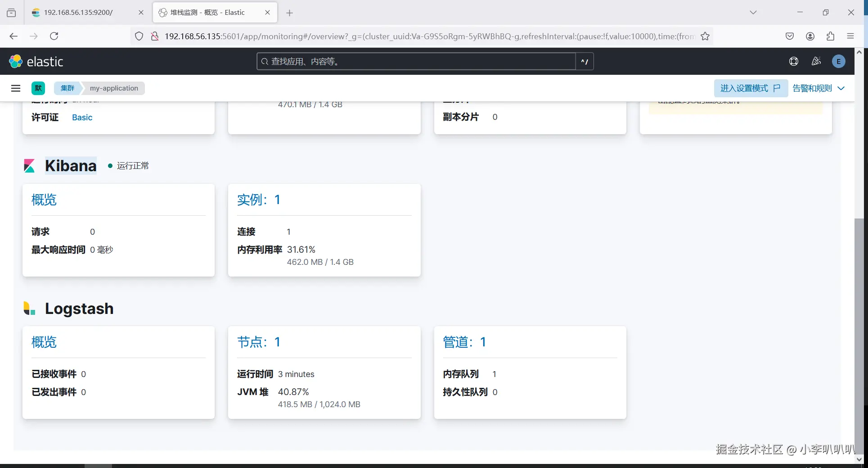Reload the current browser page
Screen dimensions: 868x468
pyautogui.click(x=54, y=36)
